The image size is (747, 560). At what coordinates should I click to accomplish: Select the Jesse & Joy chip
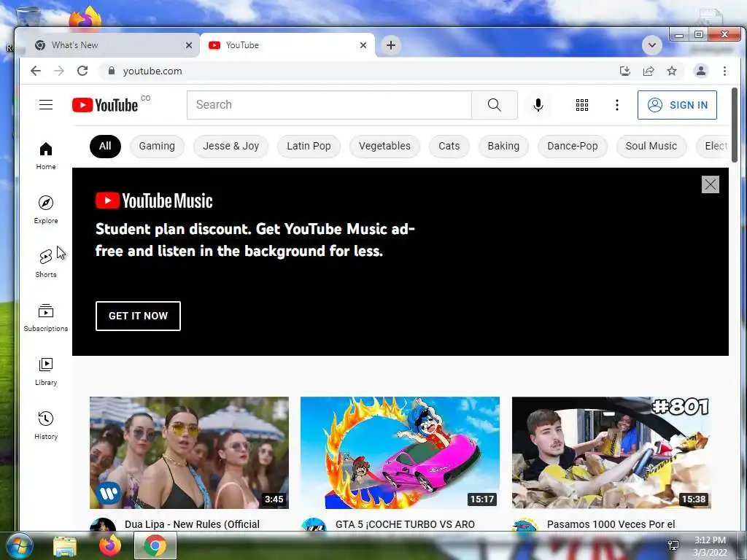231,146
